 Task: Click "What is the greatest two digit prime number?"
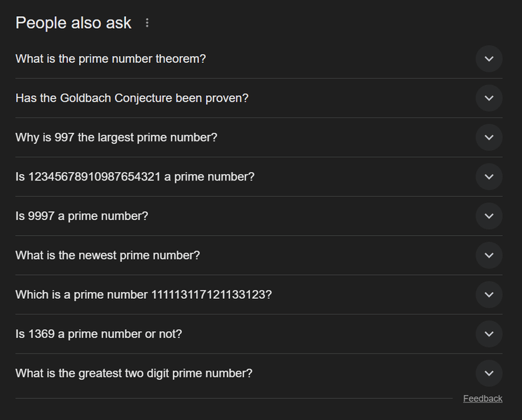134,373
